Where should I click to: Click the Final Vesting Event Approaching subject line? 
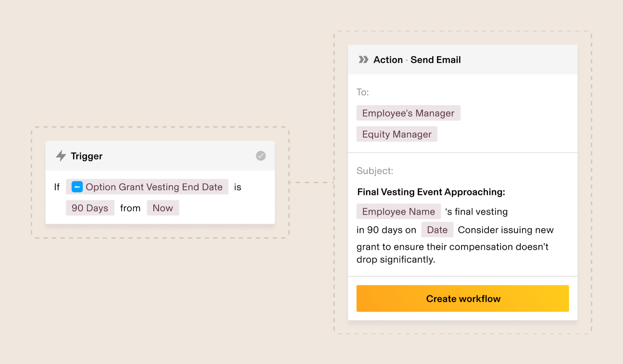tap(431, 192)
